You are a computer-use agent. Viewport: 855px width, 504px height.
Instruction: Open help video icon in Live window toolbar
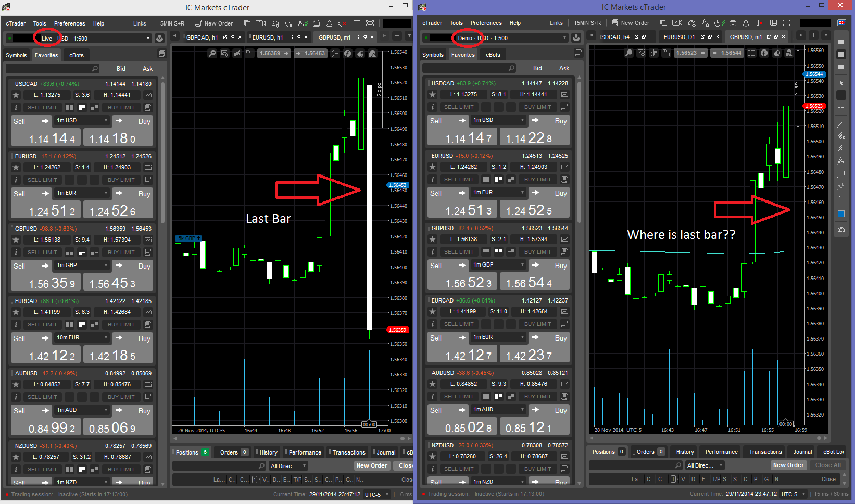click(261, 23)
